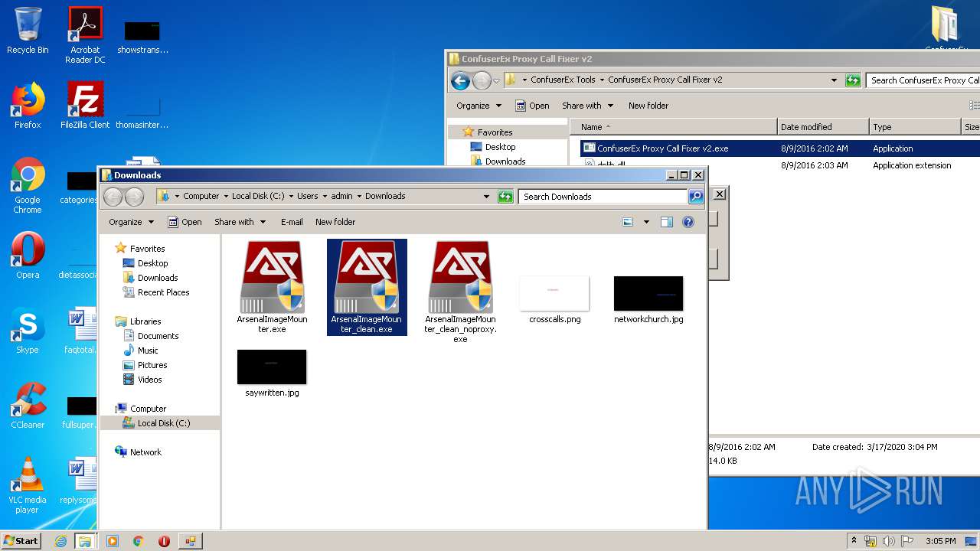
Task: Open address bar history dropdown in Downloads
Action: (x=486, y=197)
